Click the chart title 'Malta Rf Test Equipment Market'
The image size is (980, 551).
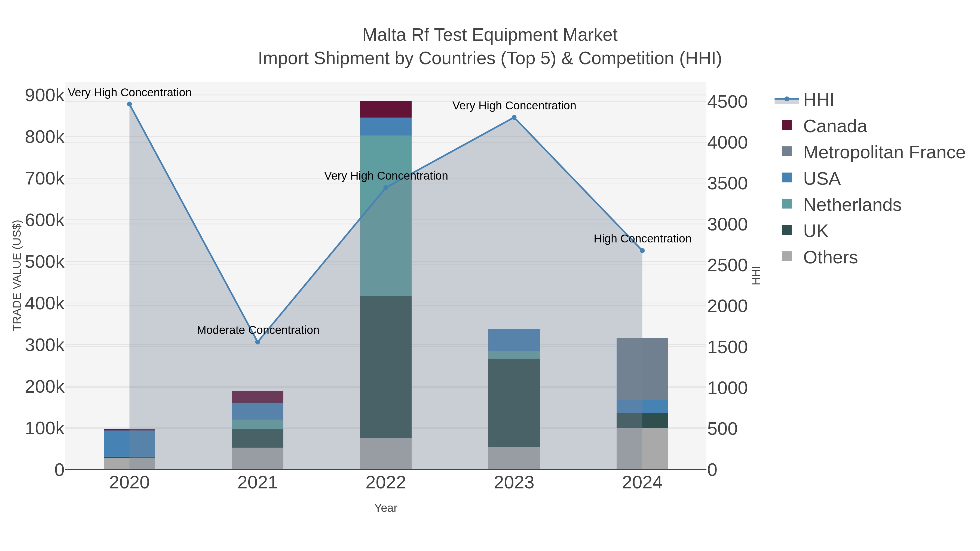pos(490,35)
